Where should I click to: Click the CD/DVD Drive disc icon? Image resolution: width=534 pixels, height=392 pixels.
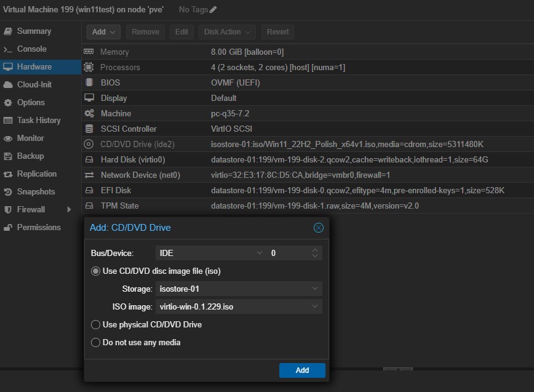tap(89, 144)
